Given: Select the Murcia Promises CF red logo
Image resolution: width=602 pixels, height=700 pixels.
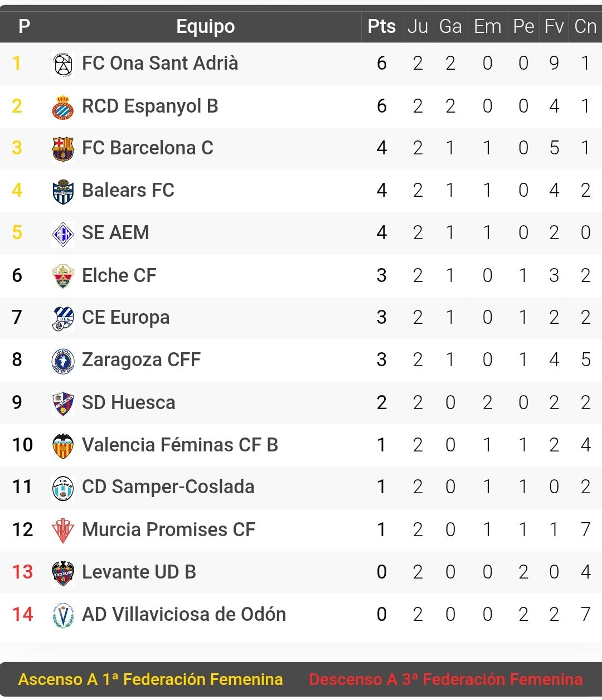Looking at the screenshot, I should click(x=62, y=530).
